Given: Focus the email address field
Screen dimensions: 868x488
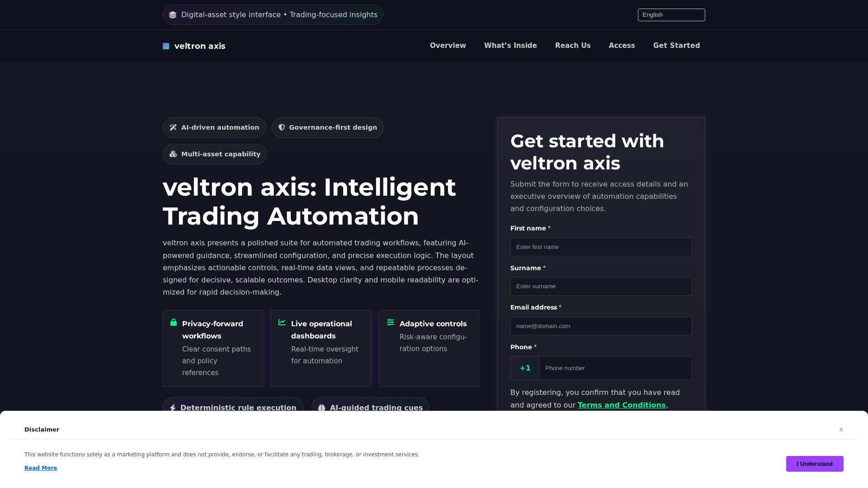Looking at the screenshot, I should coord(601,326).
